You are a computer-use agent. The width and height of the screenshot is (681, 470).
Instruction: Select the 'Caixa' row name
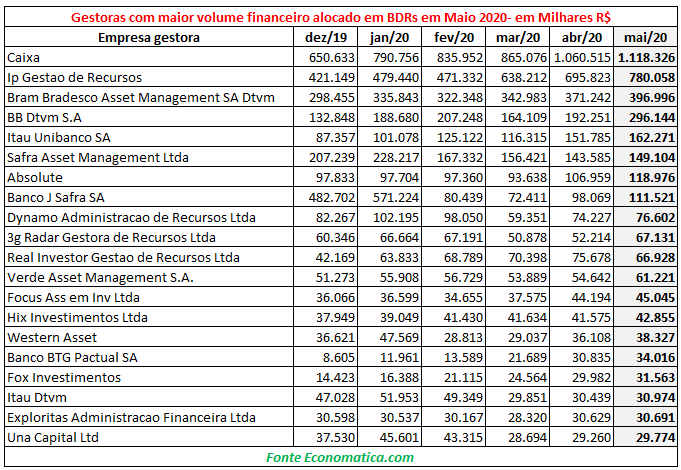23,57
